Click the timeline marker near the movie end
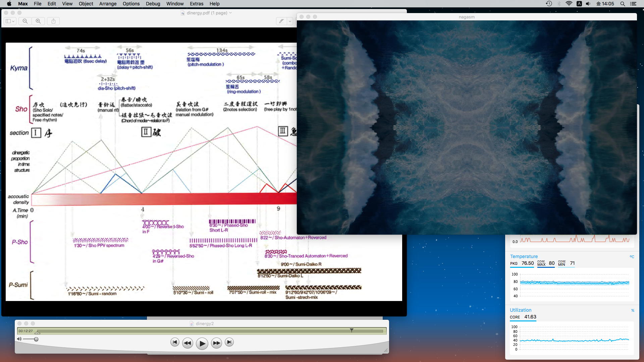 pyautogui.click(x=352, y=330)
